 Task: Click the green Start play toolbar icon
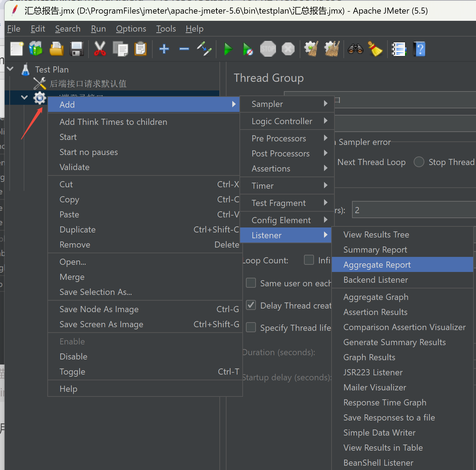coord(228,49)
